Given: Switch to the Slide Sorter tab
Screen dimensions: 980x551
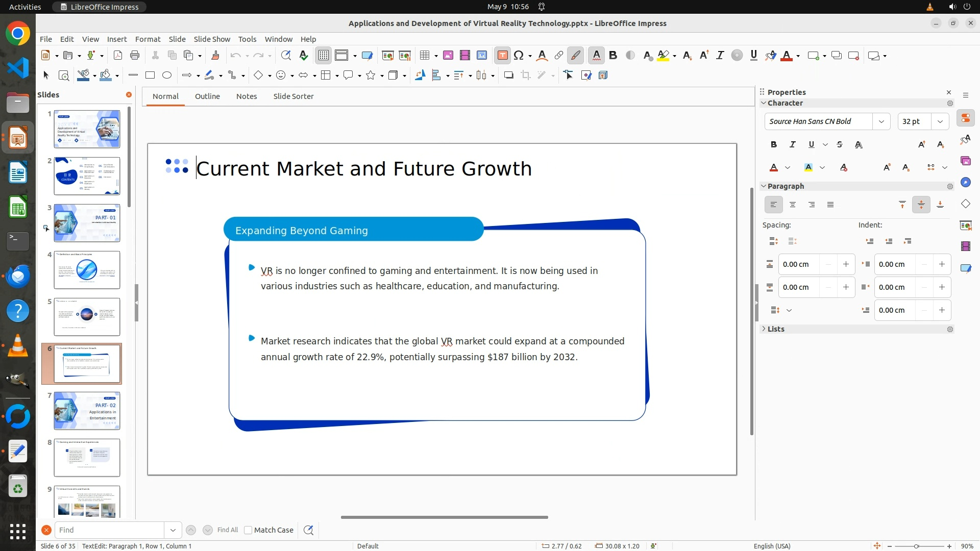Looking at the screenshot, I should [x=293, y=96].
